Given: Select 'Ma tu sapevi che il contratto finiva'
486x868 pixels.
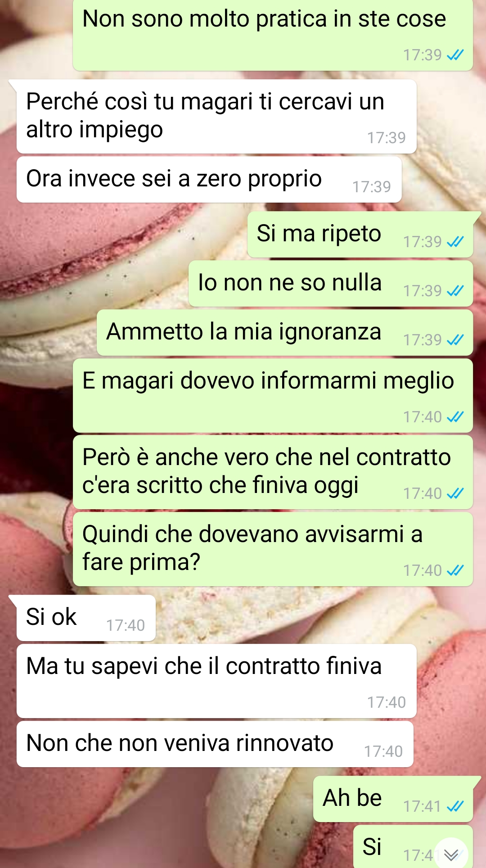Looking at the screenshot, I should coord(216,681).
